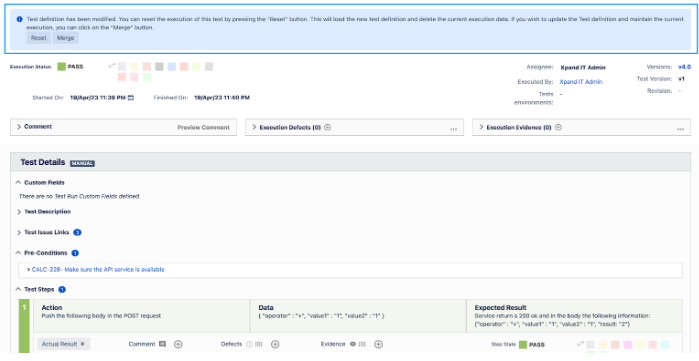This screenshot has height=361, width=699.
Task: Expand the Test Description section
Action: tap(19, 212)
